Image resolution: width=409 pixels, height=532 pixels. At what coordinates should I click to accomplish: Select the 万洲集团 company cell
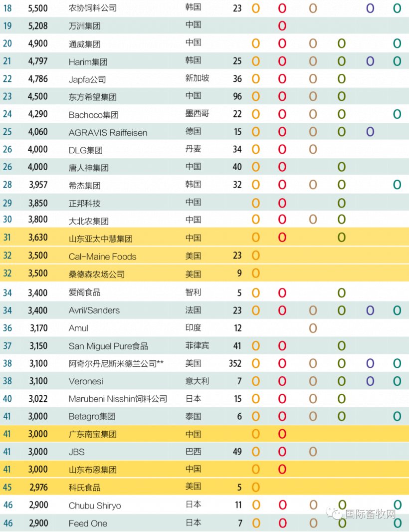[x=84, y=26]
